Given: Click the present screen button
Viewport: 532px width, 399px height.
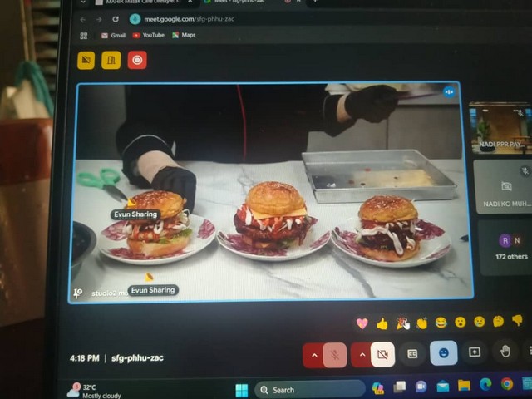Looking at the screenshot, I should click(474, 352).
